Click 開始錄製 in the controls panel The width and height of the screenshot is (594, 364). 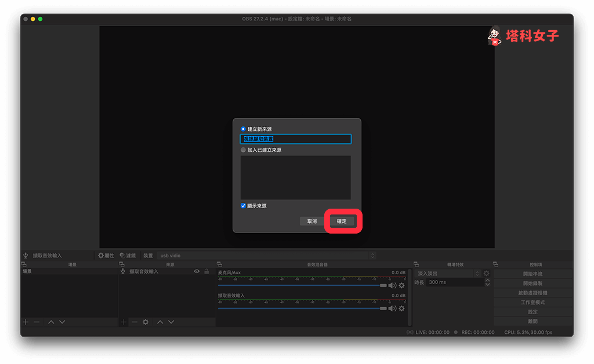533,283
